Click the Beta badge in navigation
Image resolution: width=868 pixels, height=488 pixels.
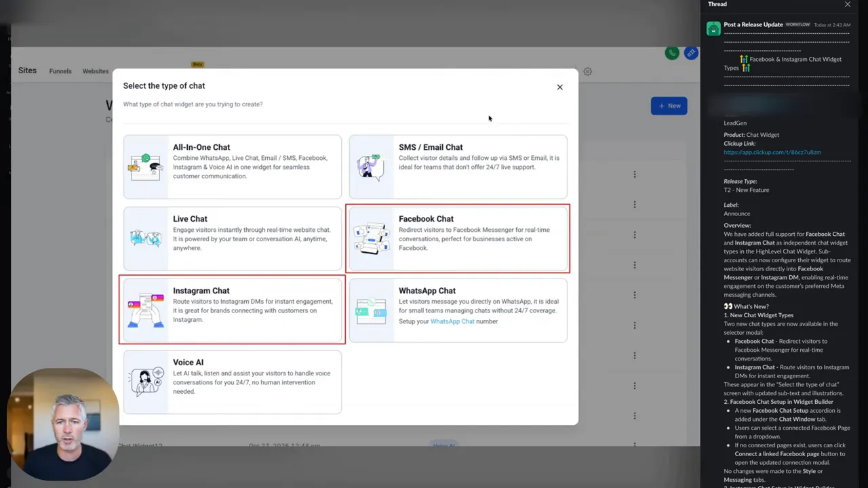pyautogui.click(x=197, y=64)
